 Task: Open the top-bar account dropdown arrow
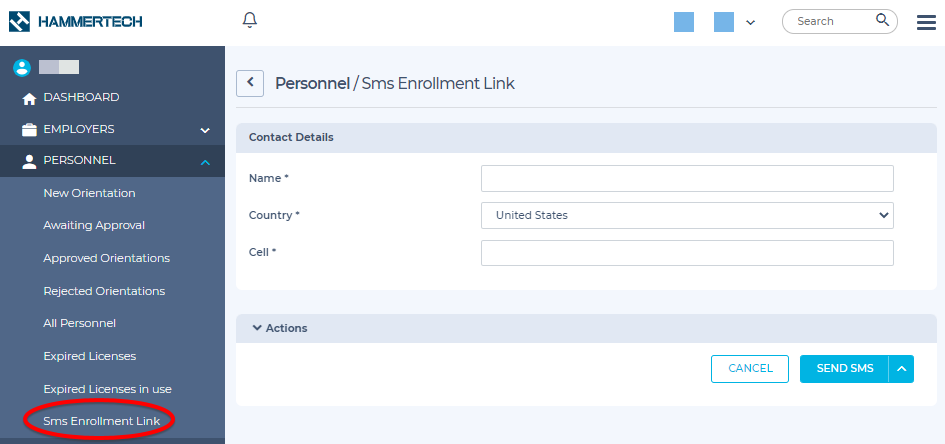pos(751,22)
